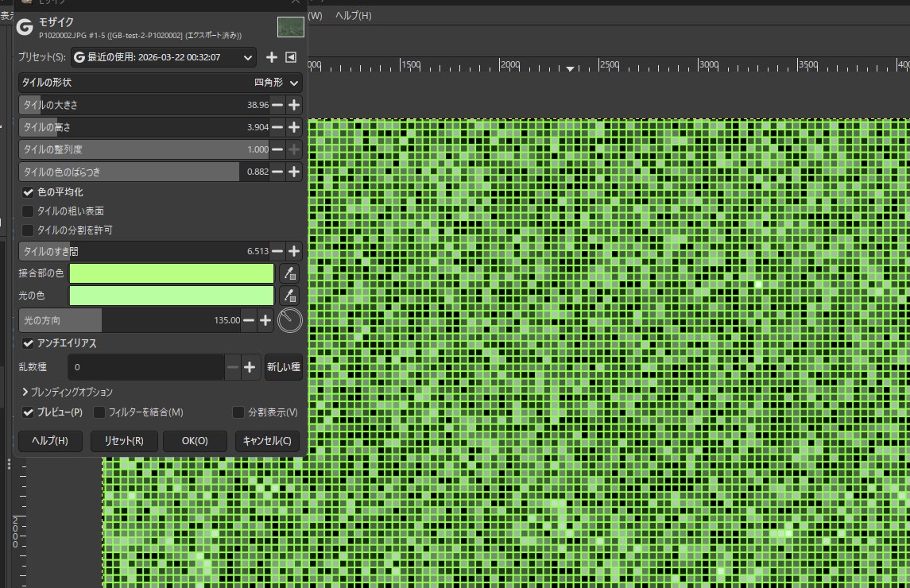The height and width of the screenshot is (588, 910).
Task: Enable 分割表示(V) checkbox
Action: (x=238, y=412)
